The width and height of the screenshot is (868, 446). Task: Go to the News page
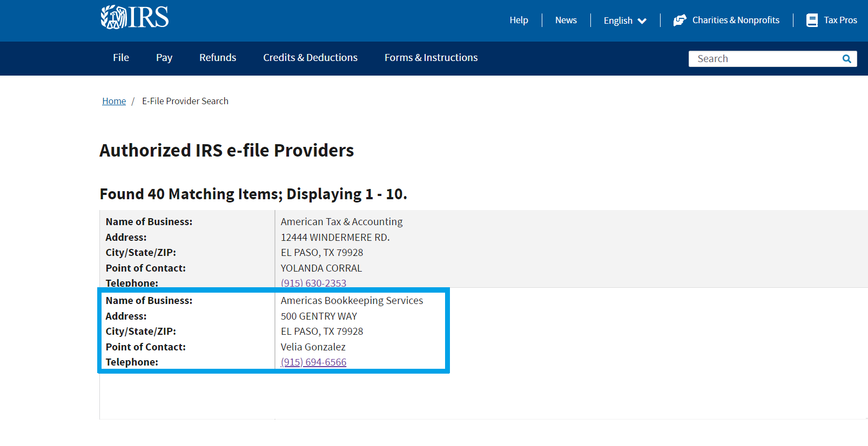coord(566,21)
